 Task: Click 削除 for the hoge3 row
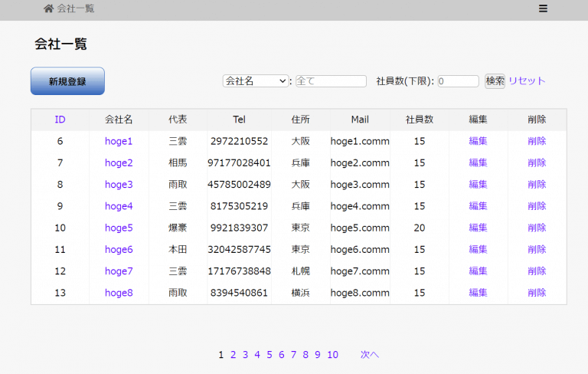click(x=537, y=185)
